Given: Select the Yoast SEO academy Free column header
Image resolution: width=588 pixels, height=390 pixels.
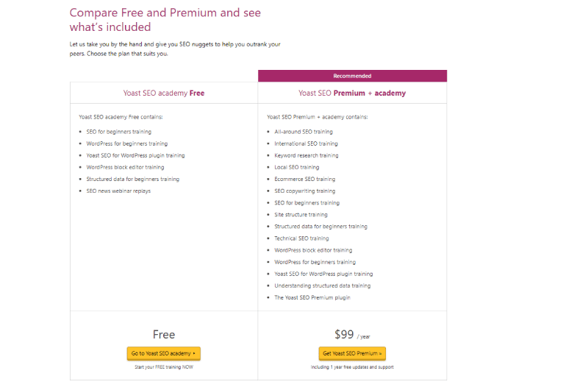Looking at the screenshot, I should pyautogui.click(x=164, y=93).
